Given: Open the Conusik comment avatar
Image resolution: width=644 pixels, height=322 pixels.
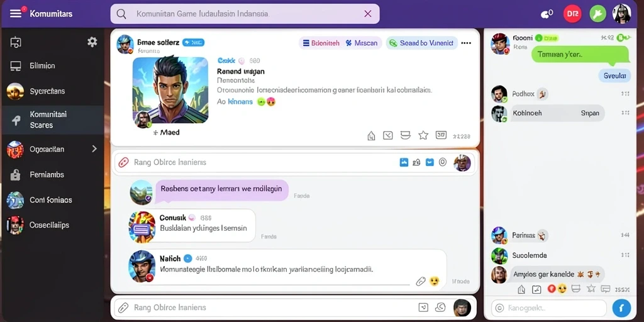Looking at the screenshot, I should pos(142,227).
